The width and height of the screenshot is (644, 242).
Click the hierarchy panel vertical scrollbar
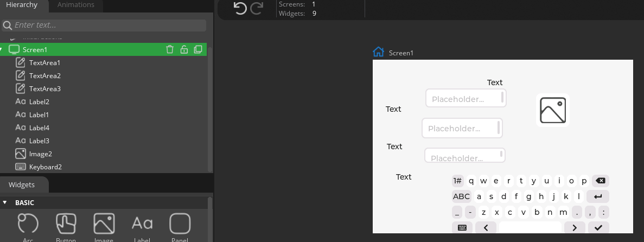click(211, 109)
